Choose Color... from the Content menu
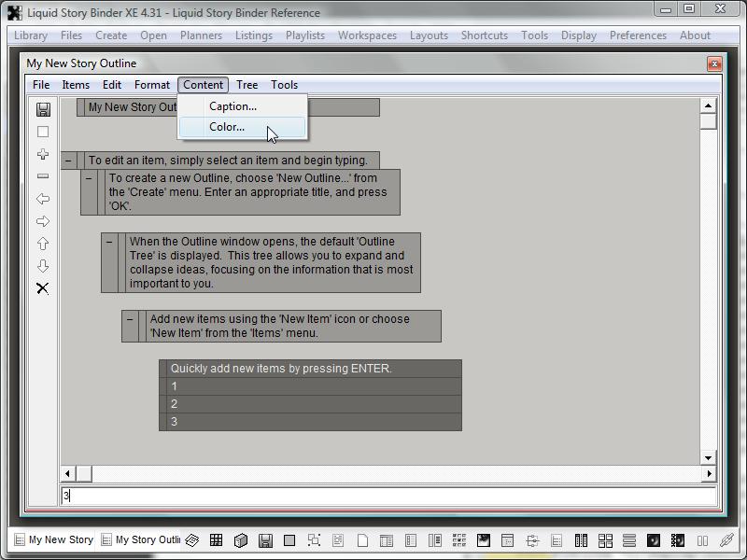This screenshot has height=560, width=747. point(227,127)
